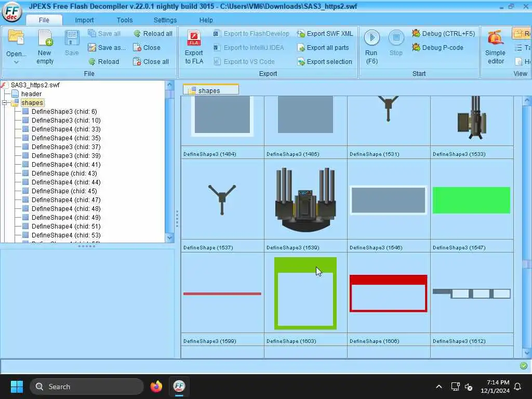Select DefineShape4 (chid: 41) in tree
The height and width of the screenshot is (399, 532).
(x=66, y=164)
